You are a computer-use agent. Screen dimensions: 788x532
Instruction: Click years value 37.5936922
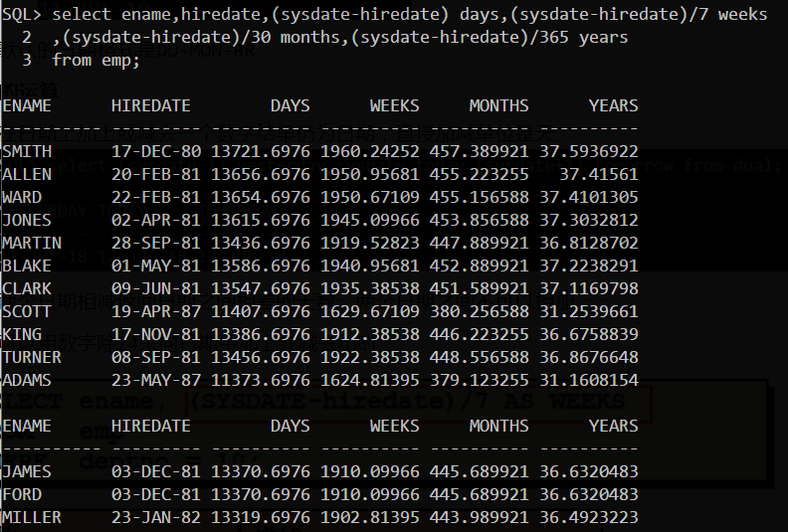click(589, 151)
